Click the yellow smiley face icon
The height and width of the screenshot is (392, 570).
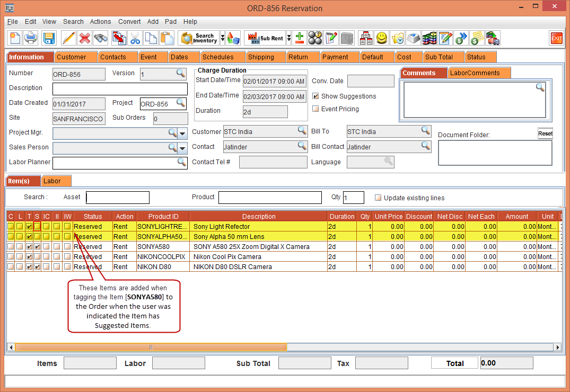point(381,38)
